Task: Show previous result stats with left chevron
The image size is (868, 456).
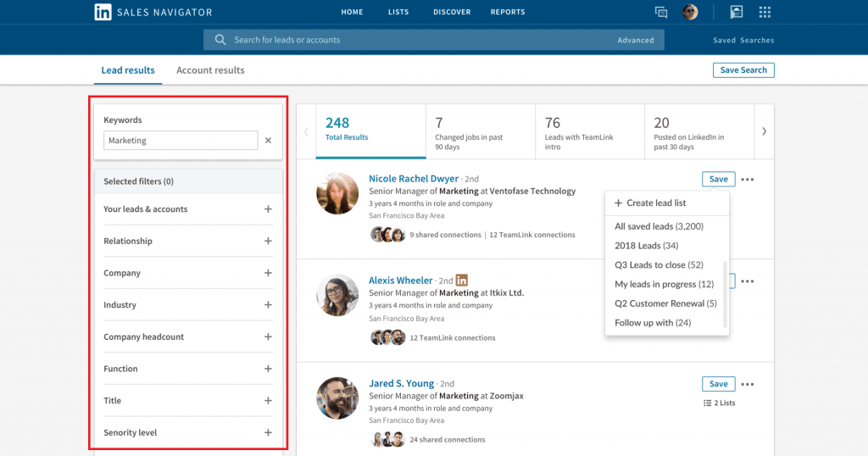Action: pyautogui.click(x=306, y=131)
